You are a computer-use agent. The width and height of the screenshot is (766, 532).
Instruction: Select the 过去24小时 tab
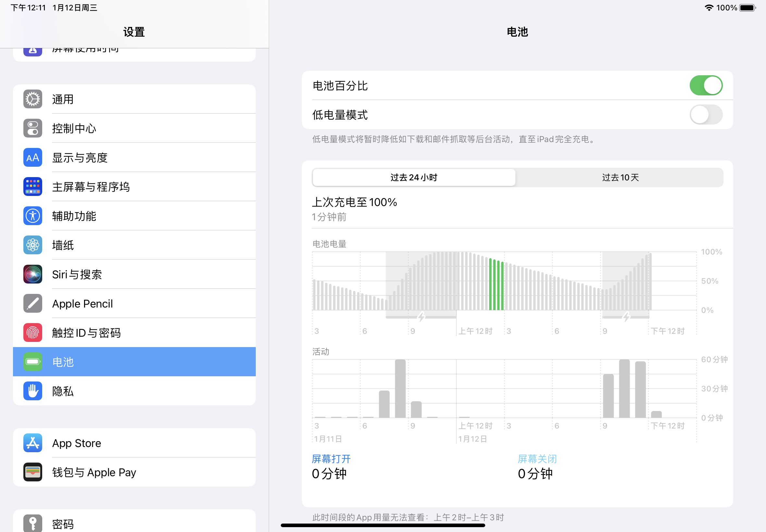(x=414, y=177)
